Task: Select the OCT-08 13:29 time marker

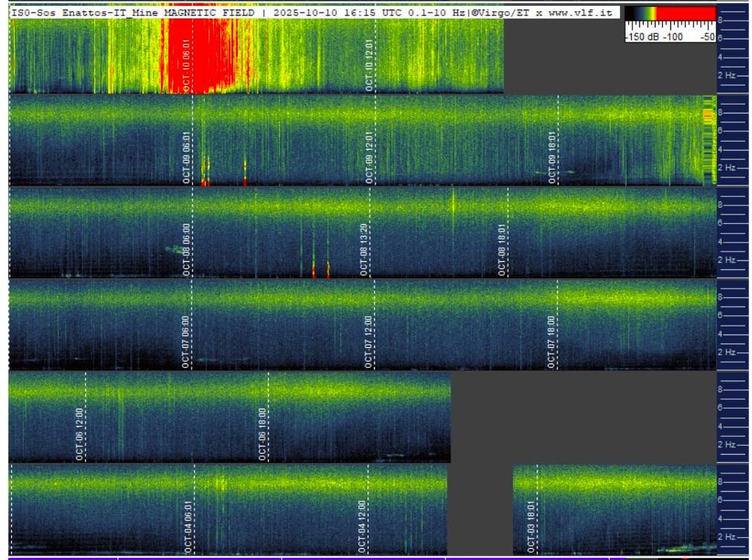Action: (x=364, y=249)
